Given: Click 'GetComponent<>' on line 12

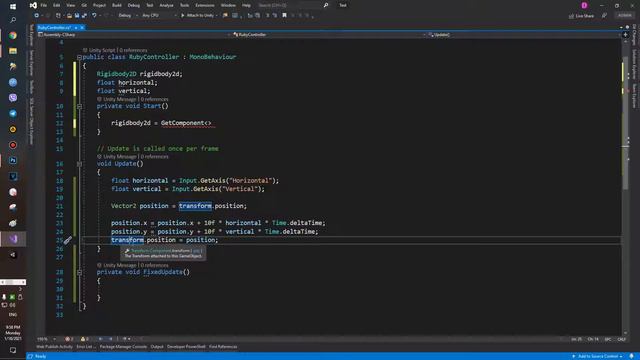Looking at the screenshot, I should click(186, 123).
